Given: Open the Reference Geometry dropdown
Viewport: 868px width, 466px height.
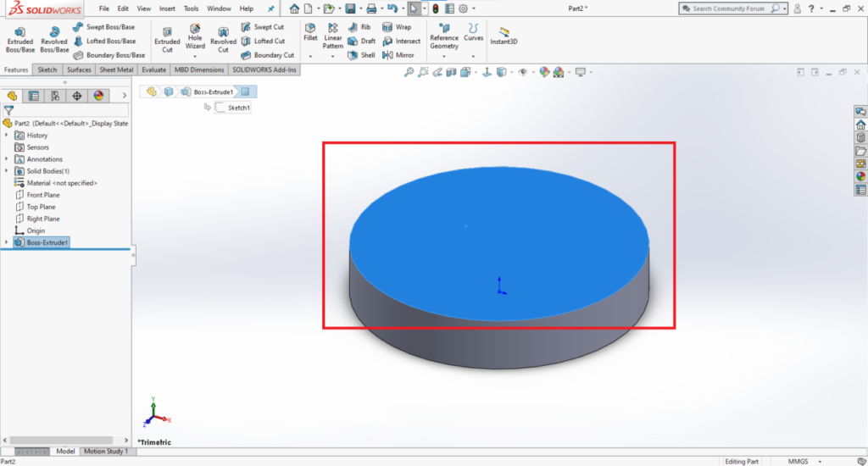Looking at the screenshot, I should [443, 41].
